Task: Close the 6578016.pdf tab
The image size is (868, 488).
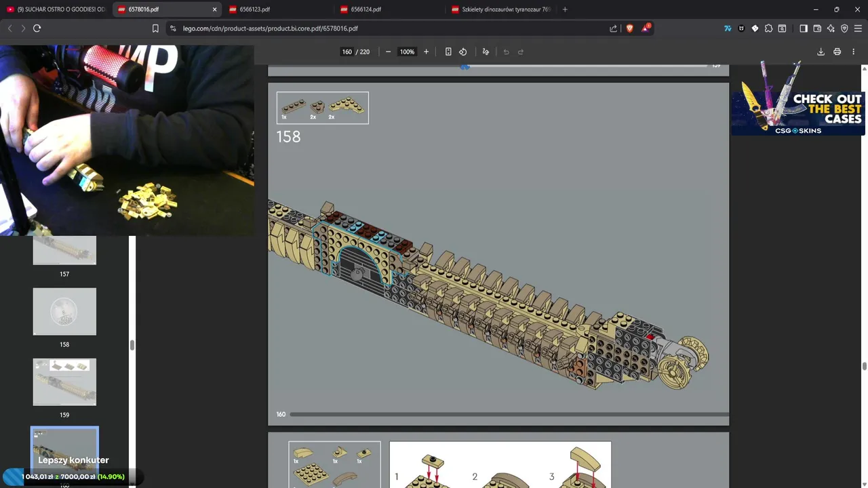Action: 215,9
